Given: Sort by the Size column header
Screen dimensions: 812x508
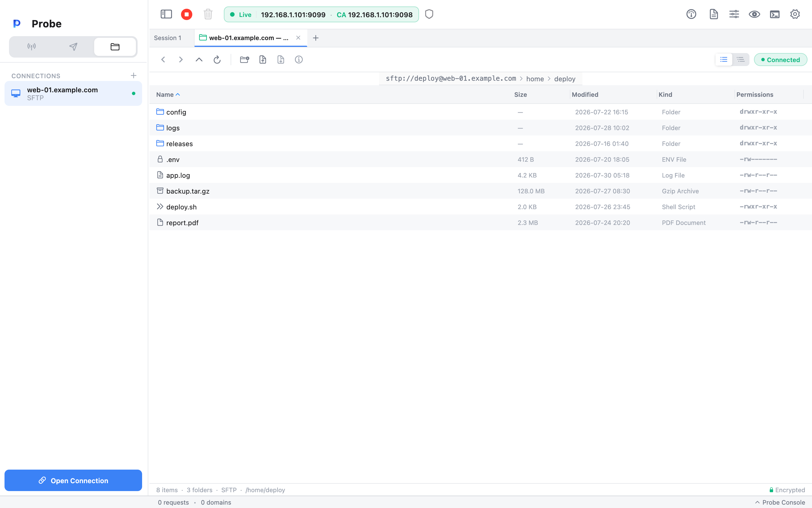Looking at the screenshot, I should point(520,95).
